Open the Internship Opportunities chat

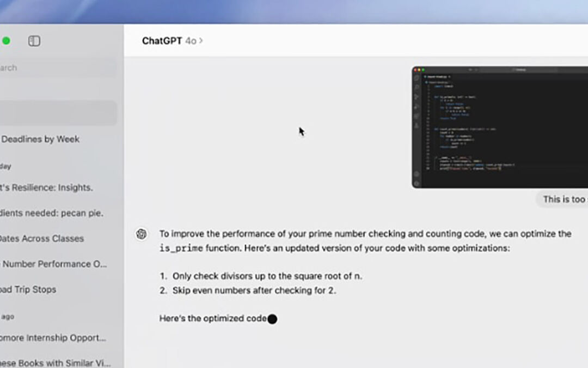[53, 338]
